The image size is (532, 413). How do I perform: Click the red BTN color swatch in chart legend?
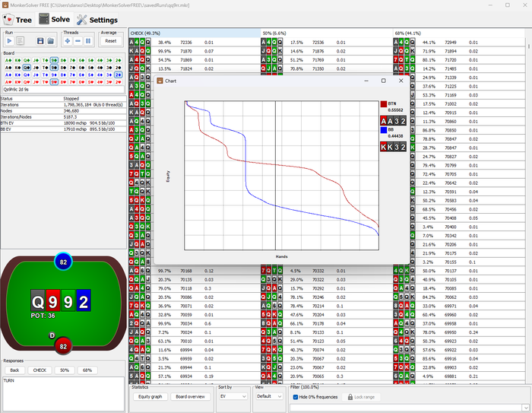(x=384, y=104)
